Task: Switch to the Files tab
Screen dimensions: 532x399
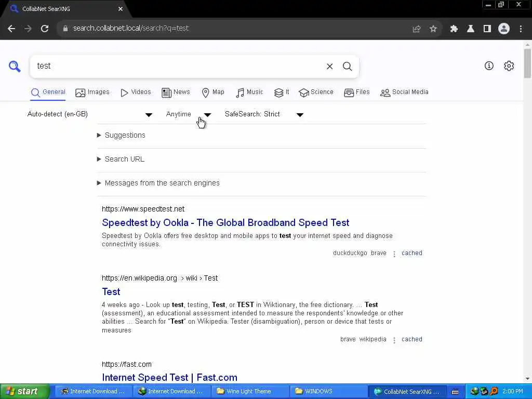Action: [x=356, y=92]
